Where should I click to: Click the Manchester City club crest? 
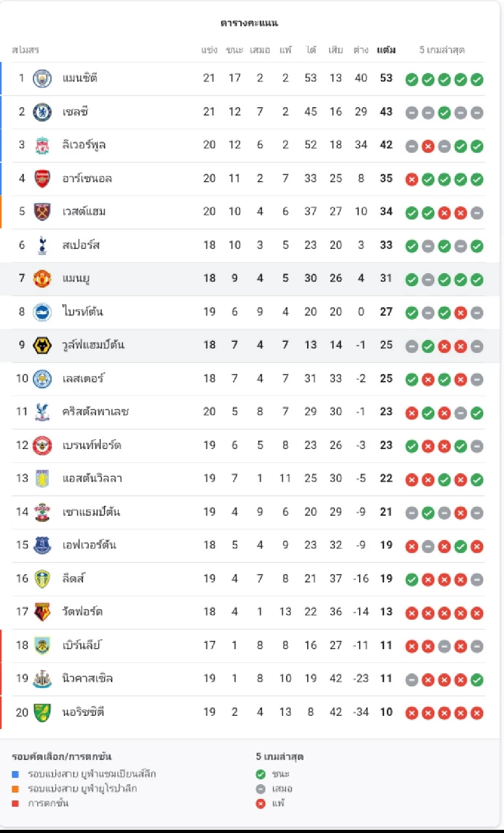click(x=42, y=79)
